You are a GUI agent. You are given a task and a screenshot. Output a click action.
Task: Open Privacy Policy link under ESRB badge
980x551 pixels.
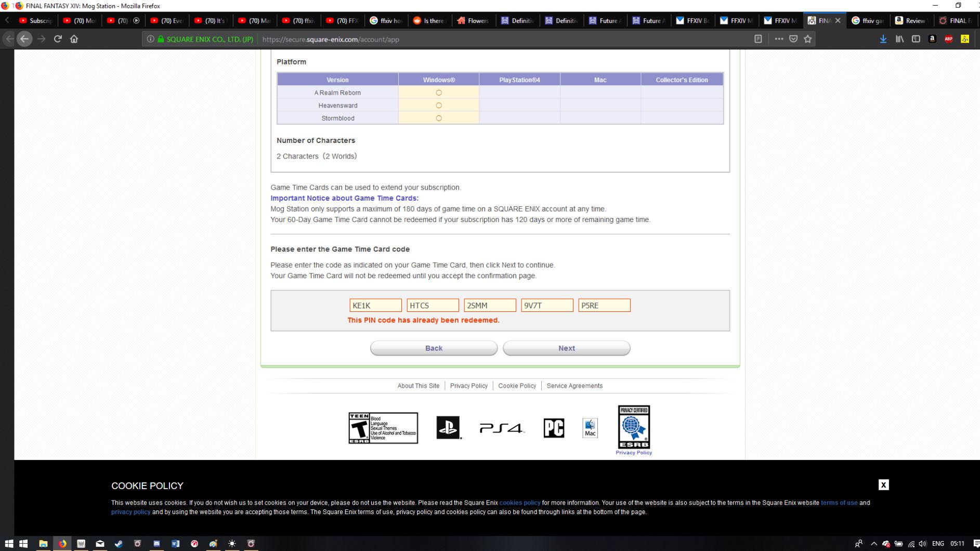634,453
